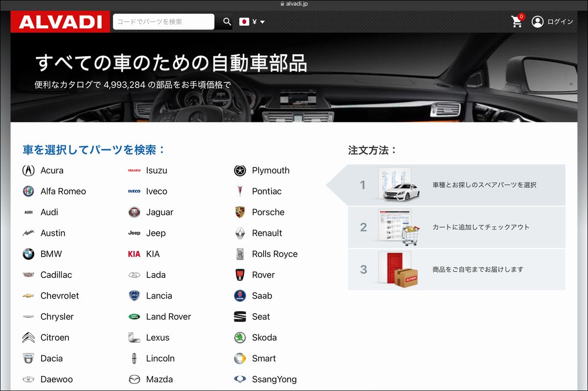Click the Rolls Royce logo icon
588x391 pixels.
click(240, 254)
